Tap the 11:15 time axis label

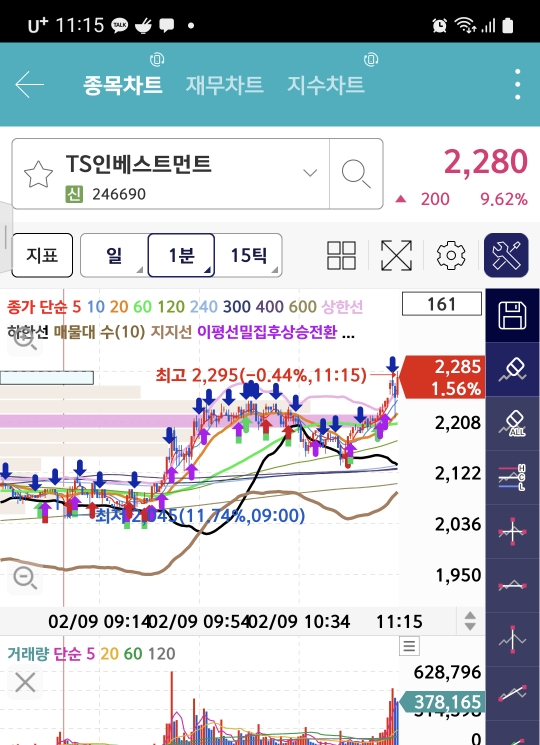click(399, 621)
